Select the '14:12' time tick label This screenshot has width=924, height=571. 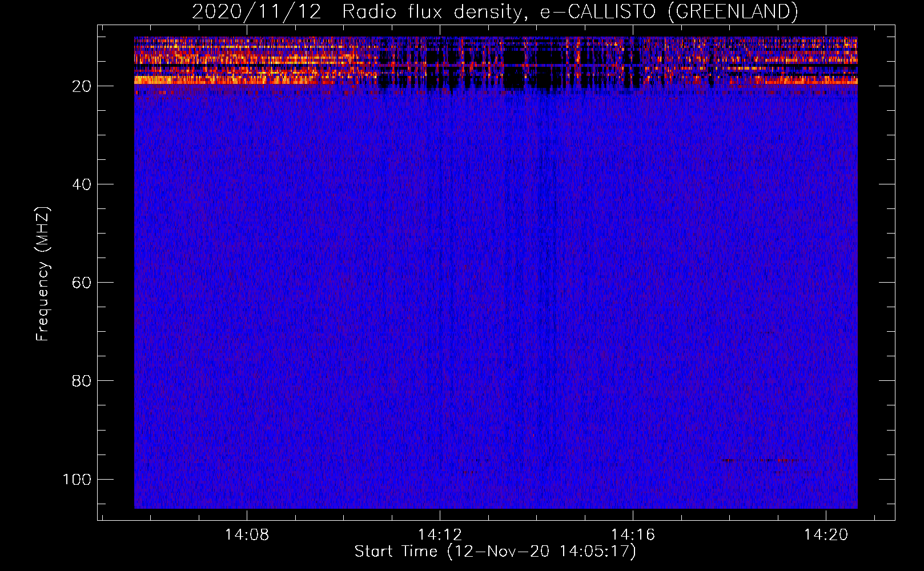[x=440, y=535]
